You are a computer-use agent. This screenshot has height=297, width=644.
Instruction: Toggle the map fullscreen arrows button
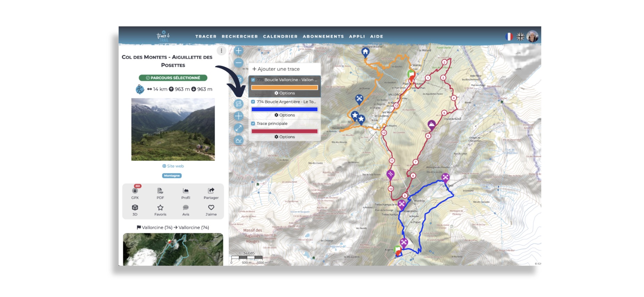[x=239, y=128]
